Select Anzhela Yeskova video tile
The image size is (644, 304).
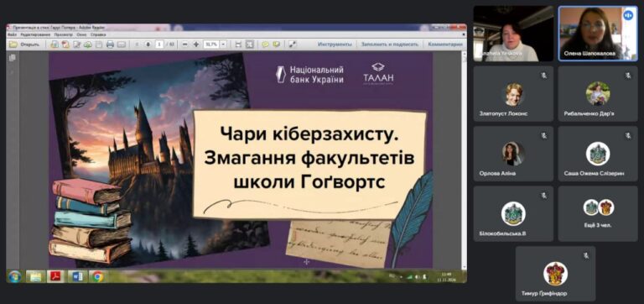(513, 34)
